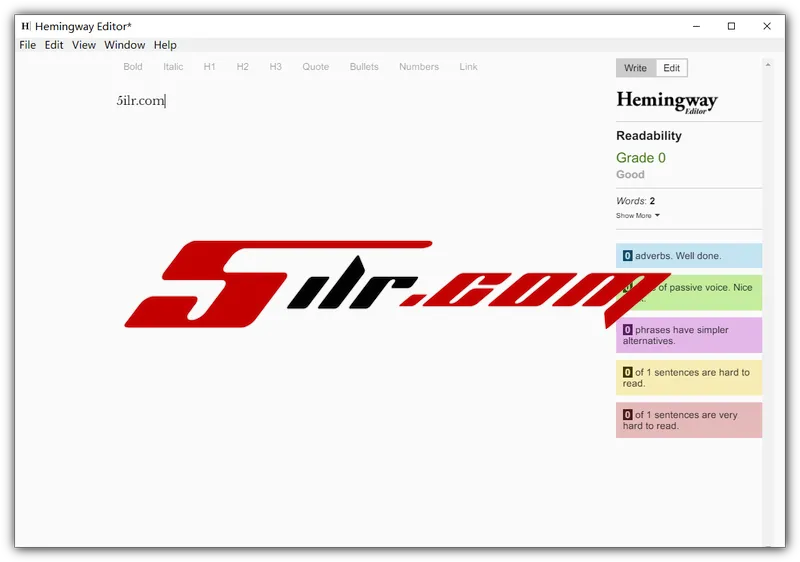Switch to Write mode
The width and height of the screenshot is (800, 562).
(636, 68)
